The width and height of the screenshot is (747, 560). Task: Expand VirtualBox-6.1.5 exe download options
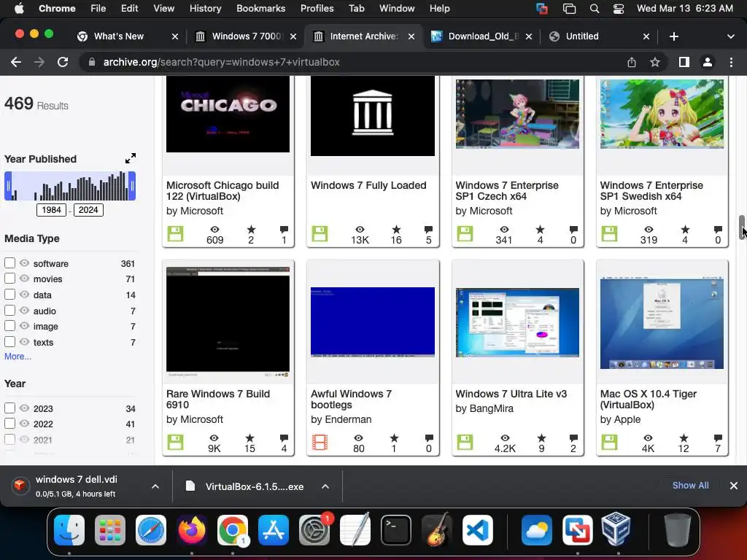pyautogui.click(x=325, y=486)
